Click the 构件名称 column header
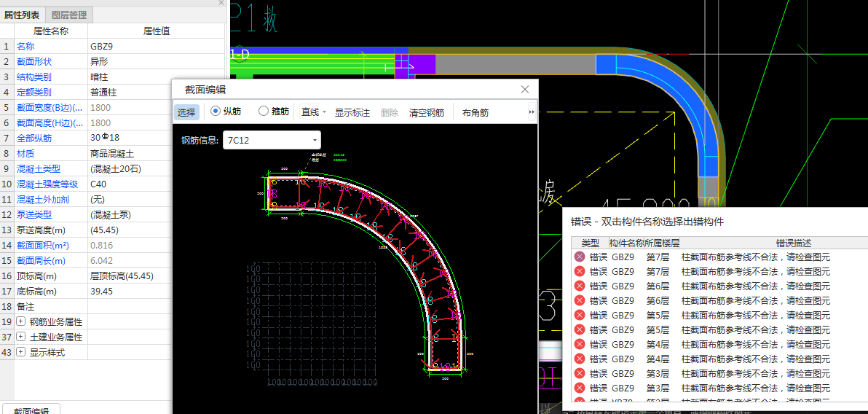 627,243
